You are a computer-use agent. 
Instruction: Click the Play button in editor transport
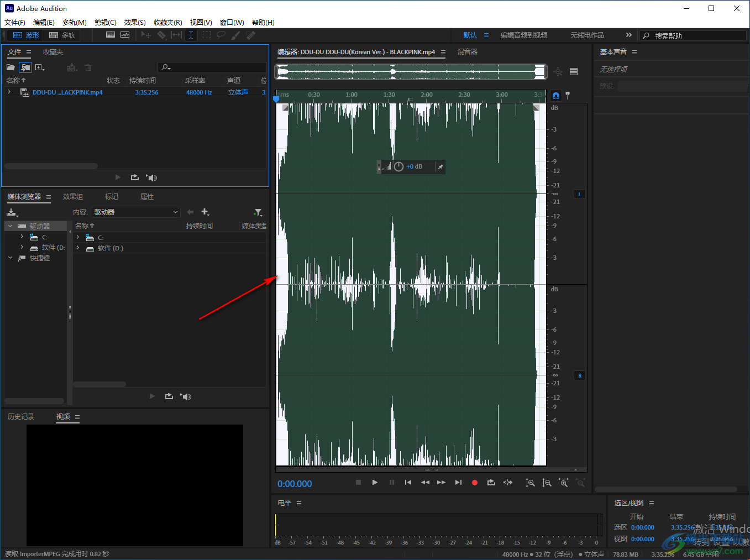[x=375, y=483]
